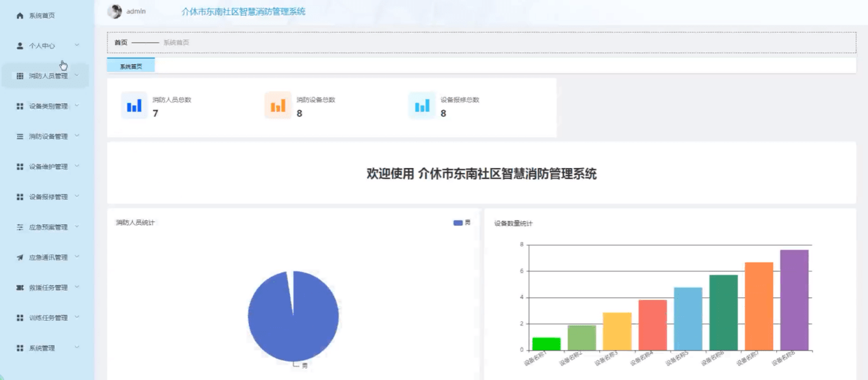Expand the 个人中心 chevron
Screen dimensions: 868x380
(77, 45)
